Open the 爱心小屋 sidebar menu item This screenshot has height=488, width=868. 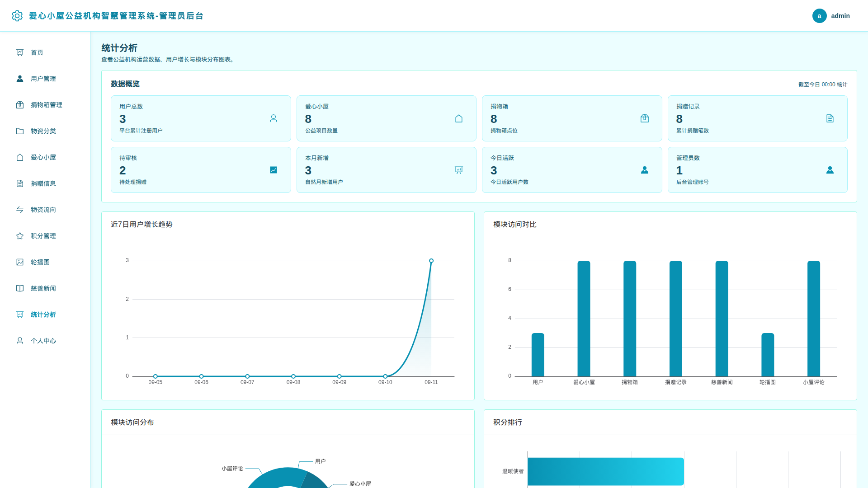point(45,157)
